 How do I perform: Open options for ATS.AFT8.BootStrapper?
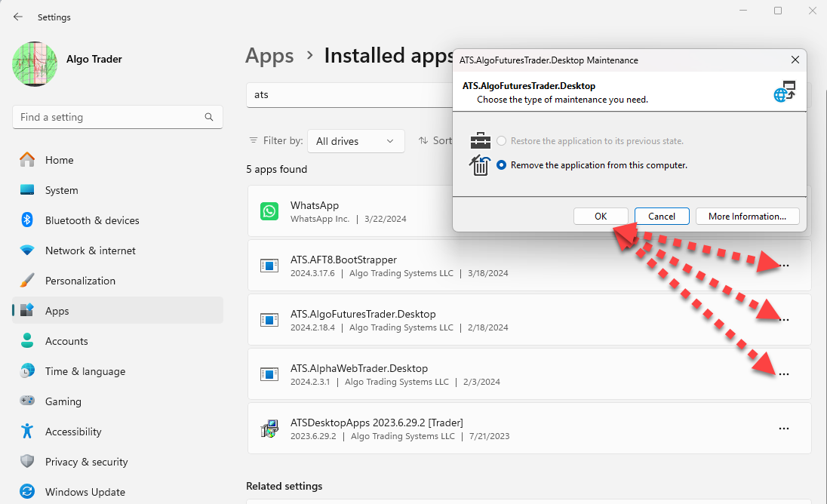pyautogui.click(x=784, y=265)
